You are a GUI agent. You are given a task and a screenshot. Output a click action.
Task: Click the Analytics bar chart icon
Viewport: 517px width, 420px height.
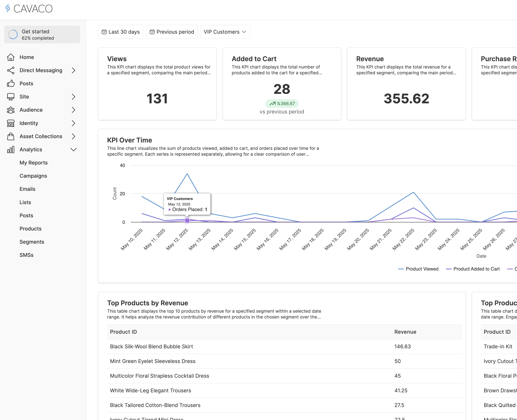click(11, 149)
